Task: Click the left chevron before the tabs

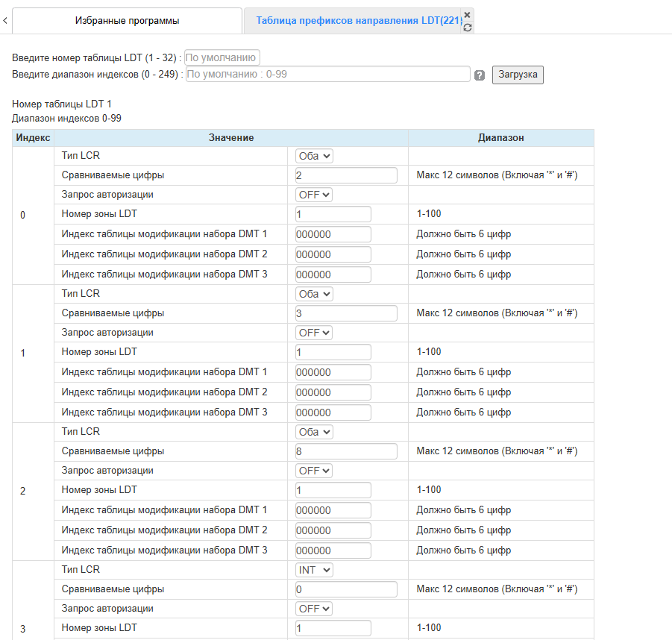Action: 5,21
